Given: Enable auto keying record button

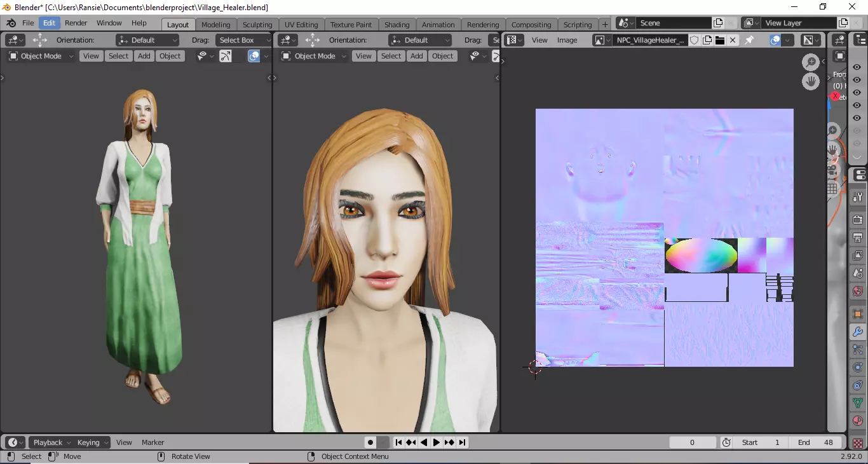Looking at the screenshot, I should (x=370, y=442).
